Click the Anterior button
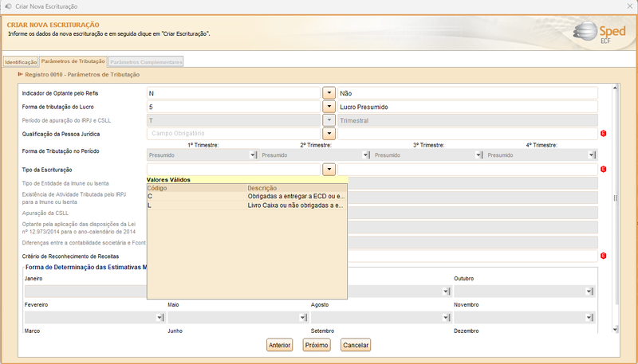Viewport: 638px width, 364px height. [x=280, y=345]
